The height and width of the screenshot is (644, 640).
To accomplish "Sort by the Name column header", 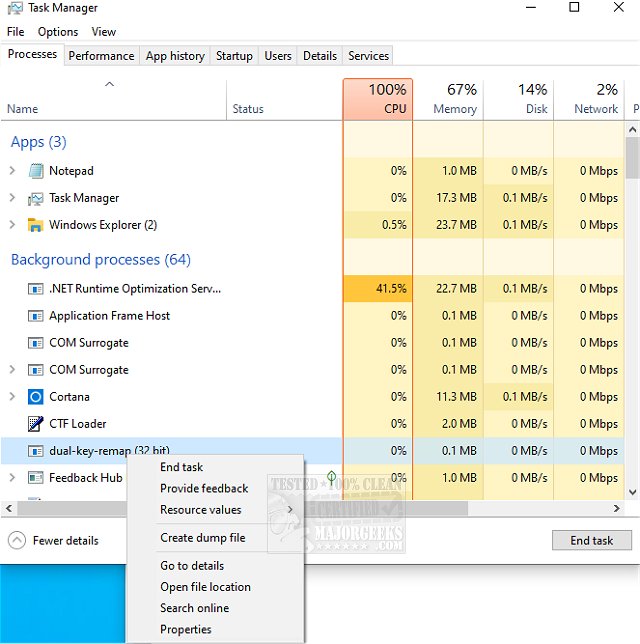I will click(113, 99).
